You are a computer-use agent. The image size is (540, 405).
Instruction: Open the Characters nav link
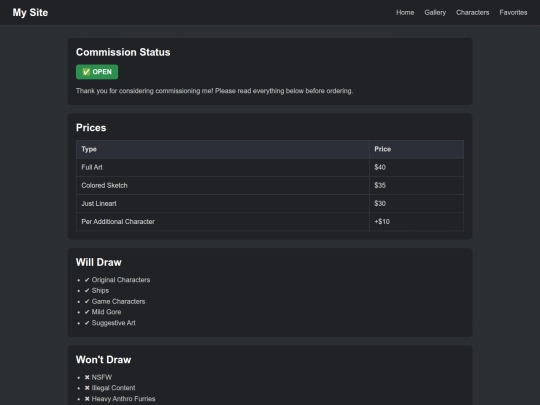coord(472,12)
